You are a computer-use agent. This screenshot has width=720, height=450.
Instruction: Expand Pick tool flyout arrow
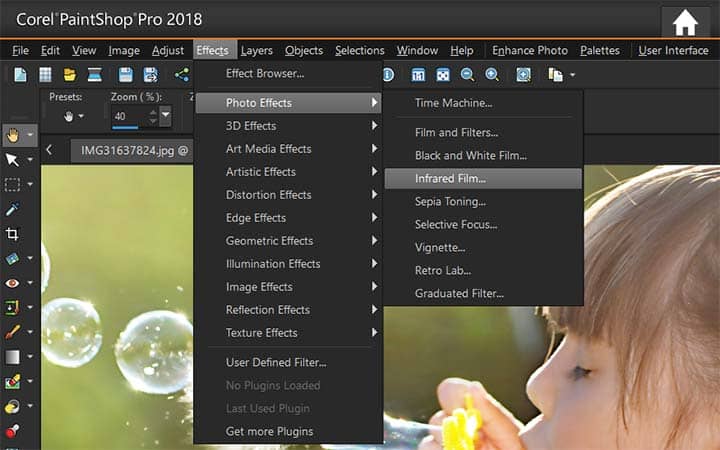[30, 160]
